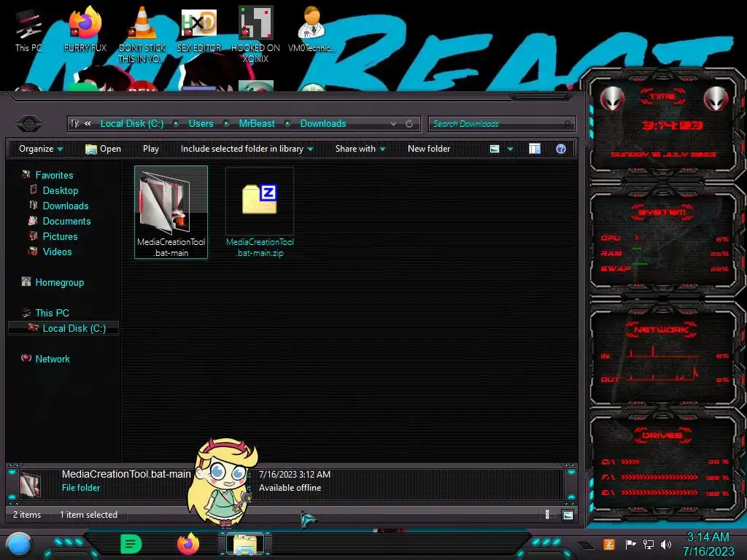
Task: Open Firefox from the taskbar
Action: 188,544
